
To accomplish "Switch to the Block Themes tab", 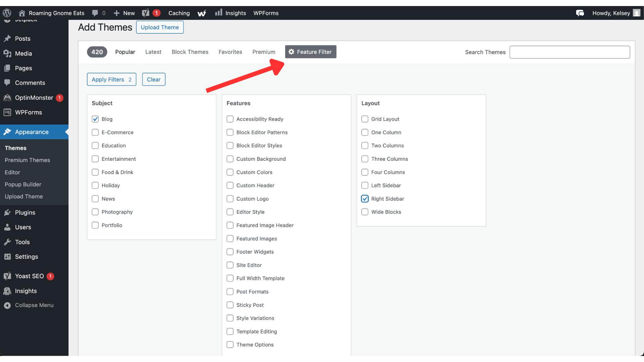I will click(190, 52).
